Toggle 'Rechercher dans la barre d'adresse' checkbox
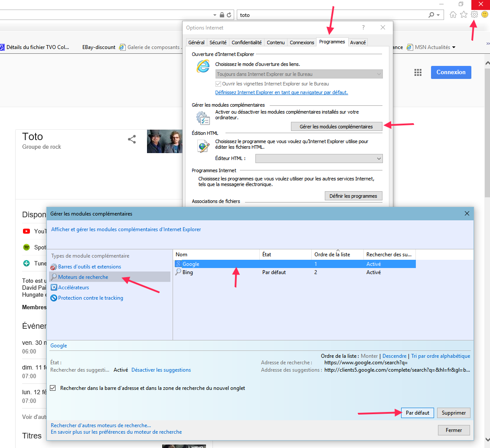 [x=53, y=388]
